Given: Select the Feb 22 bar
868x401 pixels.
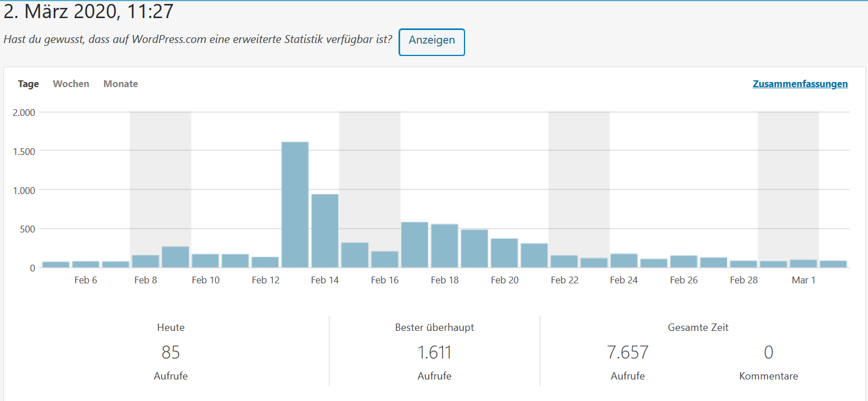Looking at the screenshot, I should pos(564,261).
